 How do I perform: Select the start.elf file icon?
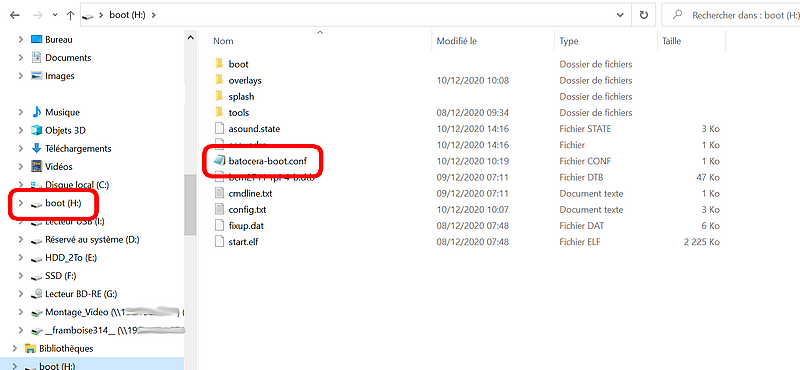219,241
